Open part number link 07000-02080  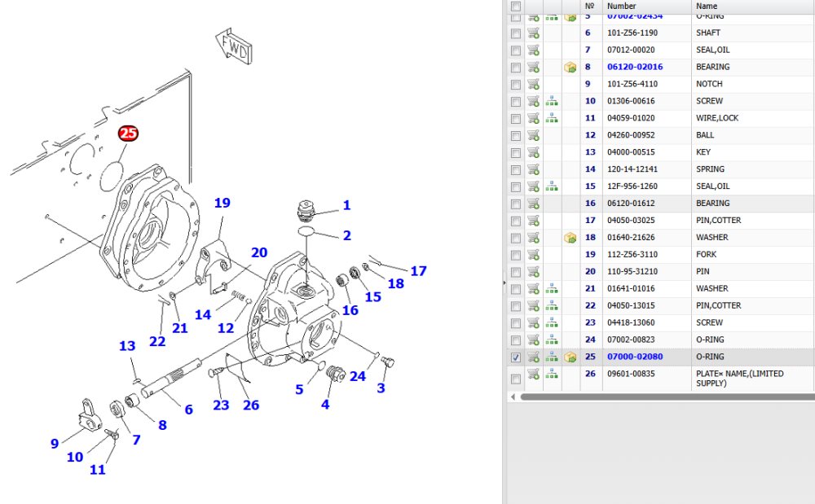tap(635, 357)
